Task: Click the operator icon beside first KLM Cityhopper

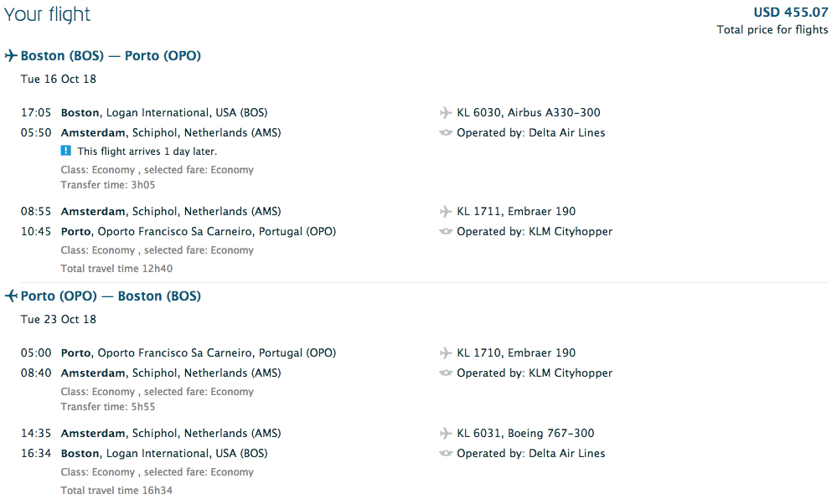Action: 446,232
